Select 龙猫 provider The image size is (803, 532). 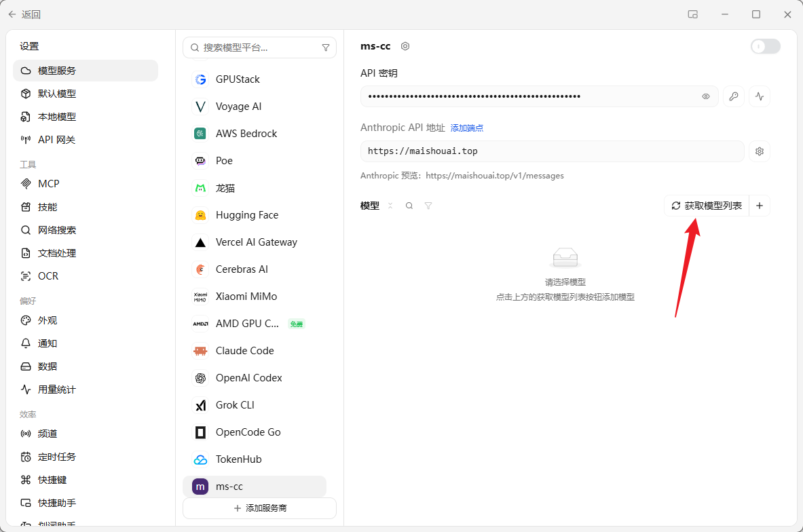point(255,188)
